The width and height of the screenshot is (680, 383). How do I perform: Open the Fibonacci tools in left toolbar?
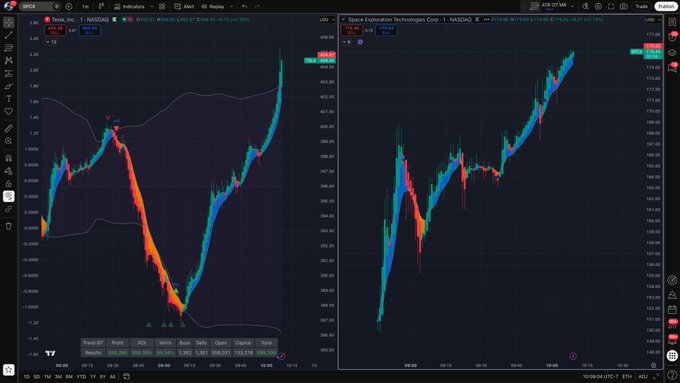9,48
